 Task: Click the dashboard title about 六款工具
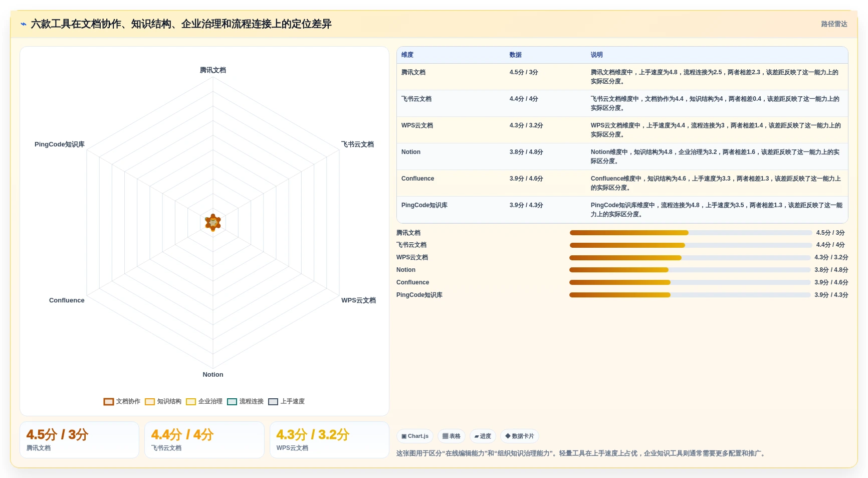(181, 24)
